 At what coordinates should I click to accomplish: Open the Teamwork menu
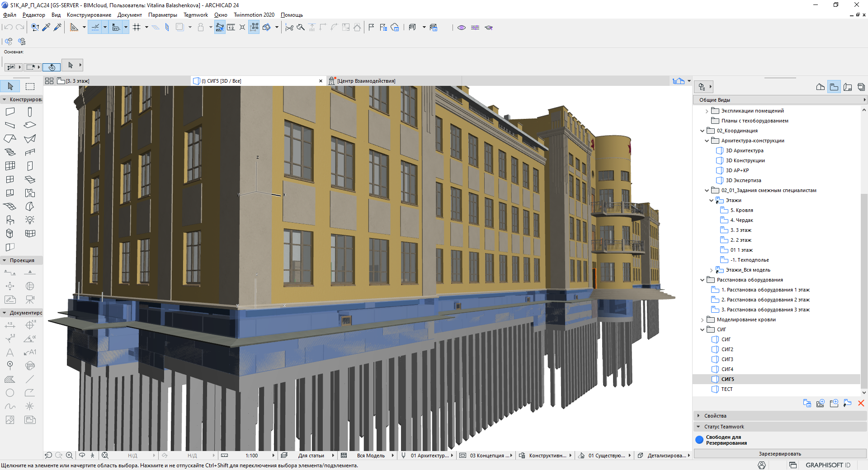196,15
